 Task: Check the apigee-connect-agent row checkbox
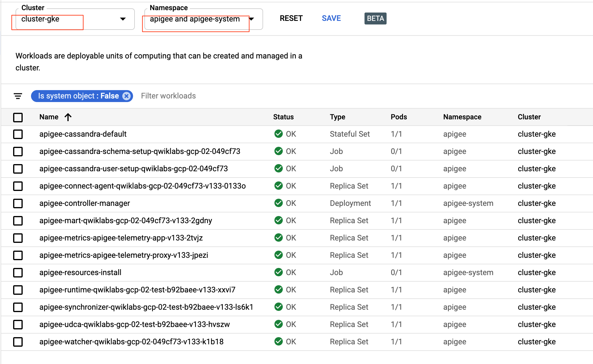click(18, 186)
